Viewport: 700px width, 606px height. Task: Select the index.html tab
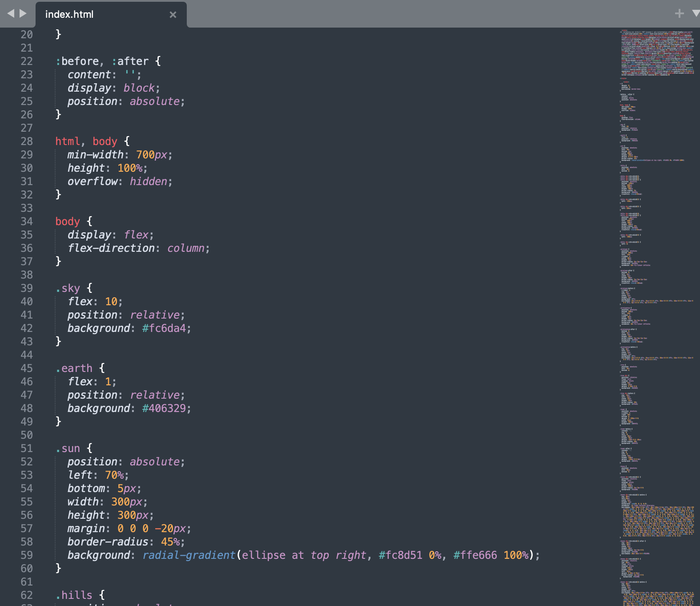(x=111, y=14)
